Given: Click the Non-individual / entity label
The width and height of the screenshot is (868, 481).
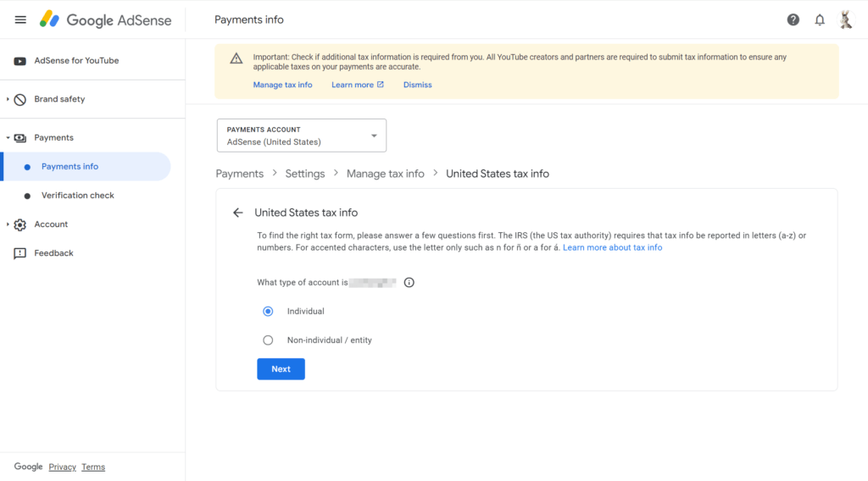Looking at the screenshot, I should [x=330, y=340].
